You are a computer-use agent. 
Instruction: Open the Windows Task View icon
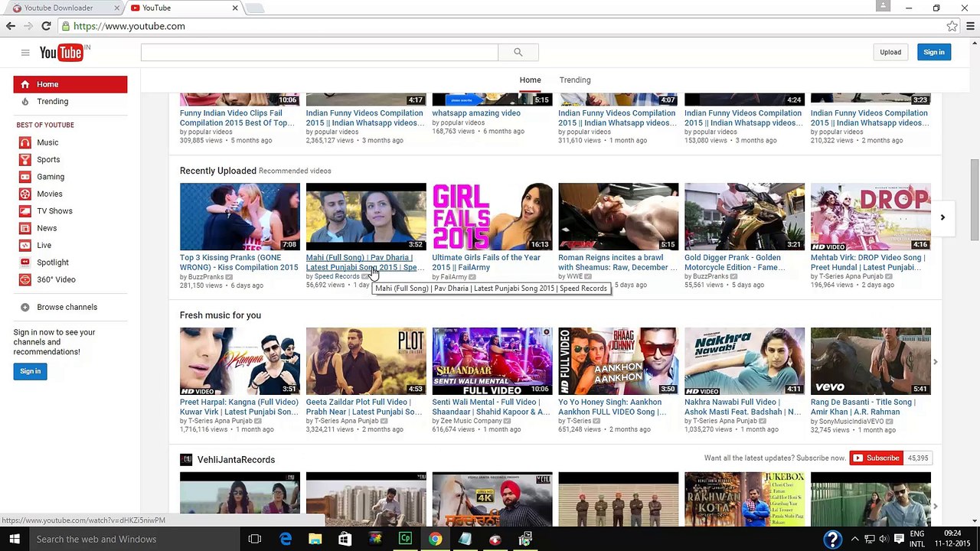[x=255, y=539]
